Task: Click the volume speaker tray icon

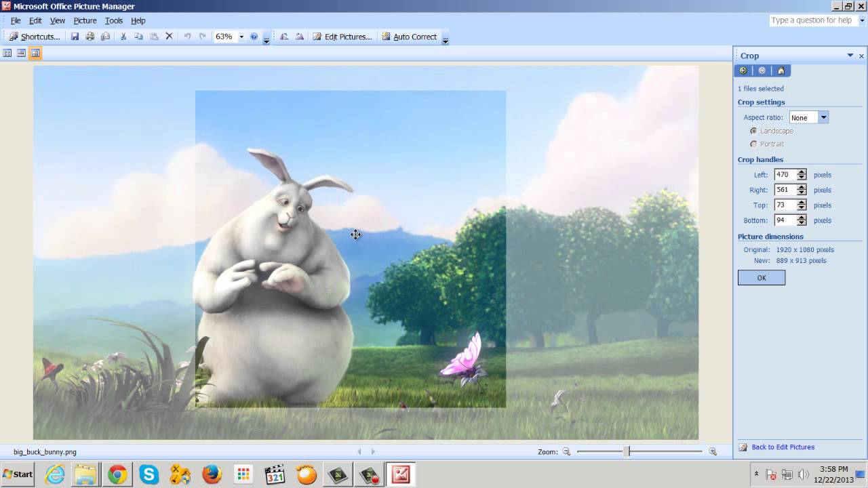Action: click(804, 474)
